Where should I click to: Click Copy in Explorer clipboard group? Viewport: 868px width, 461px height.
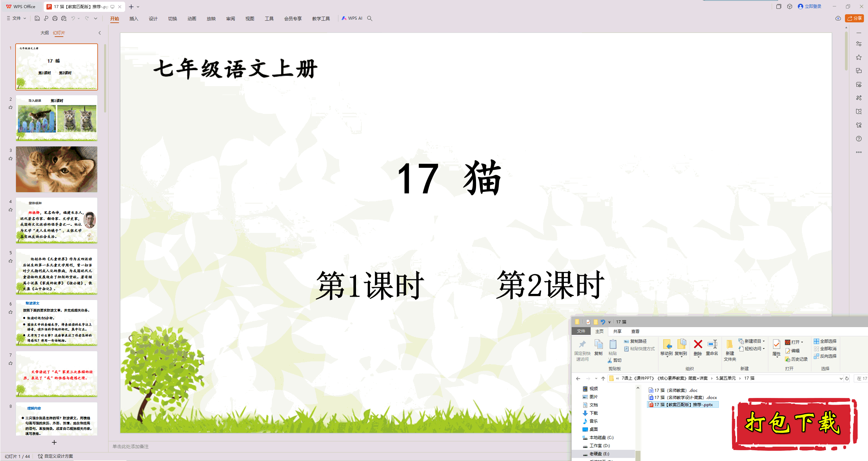[x=598, y=348]
